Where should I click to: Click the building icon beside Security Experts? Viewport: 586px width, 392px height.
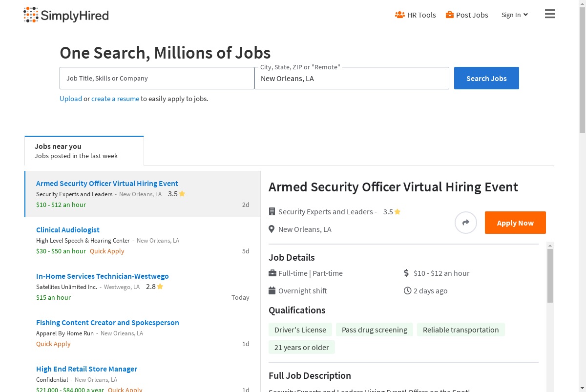point(272,211)
